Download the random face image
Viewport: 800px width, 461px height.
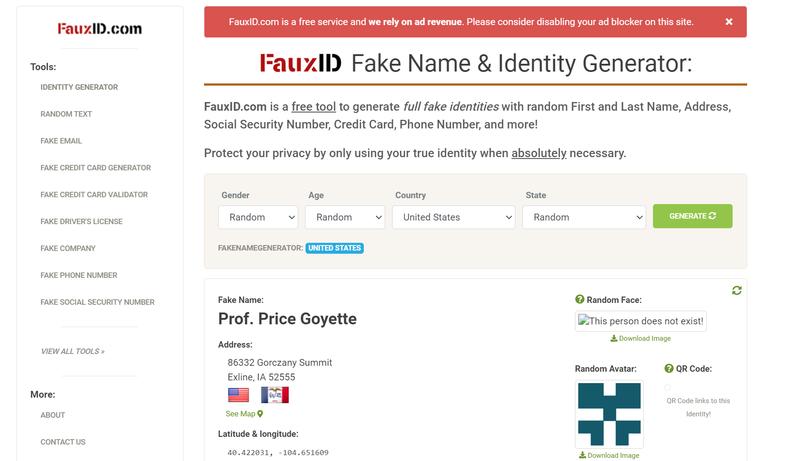[x=641, y=338]
